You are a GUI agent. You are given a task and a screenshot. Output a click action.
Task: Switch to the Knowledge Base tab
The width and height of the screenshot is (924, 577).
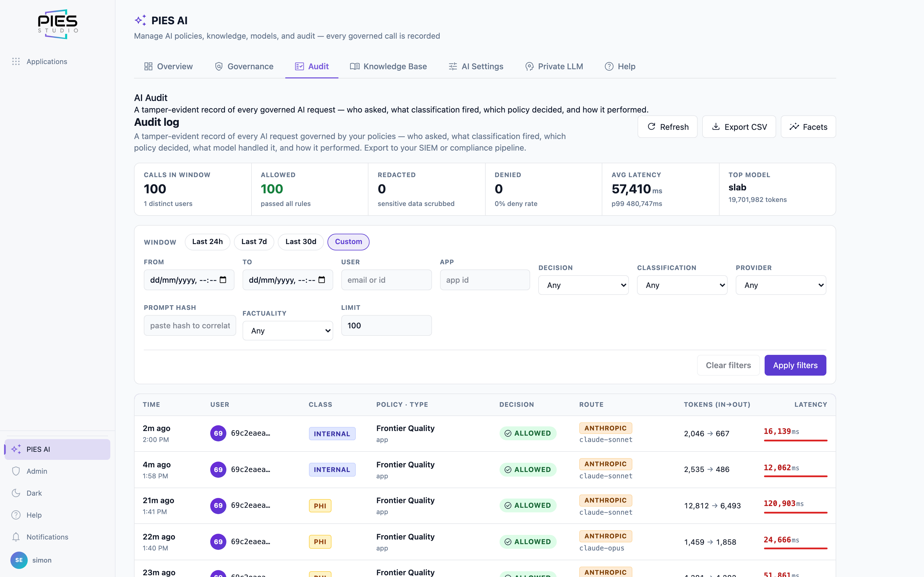(388, 66)
